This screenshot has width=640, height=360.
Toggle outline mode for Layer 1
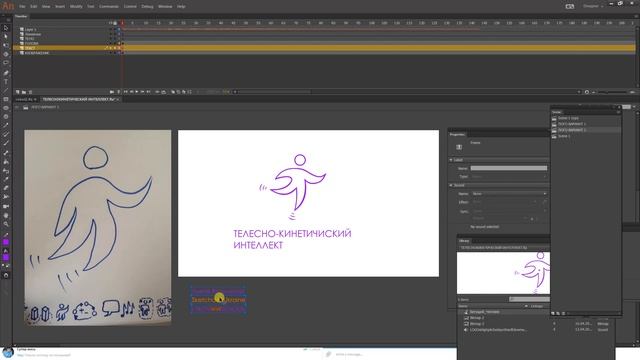tap(119, 29)
